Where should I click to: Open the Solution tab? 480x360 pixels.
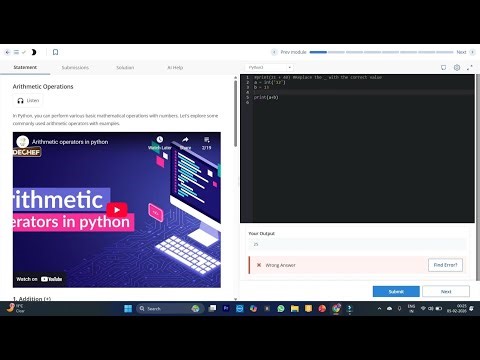pos(125,68)
